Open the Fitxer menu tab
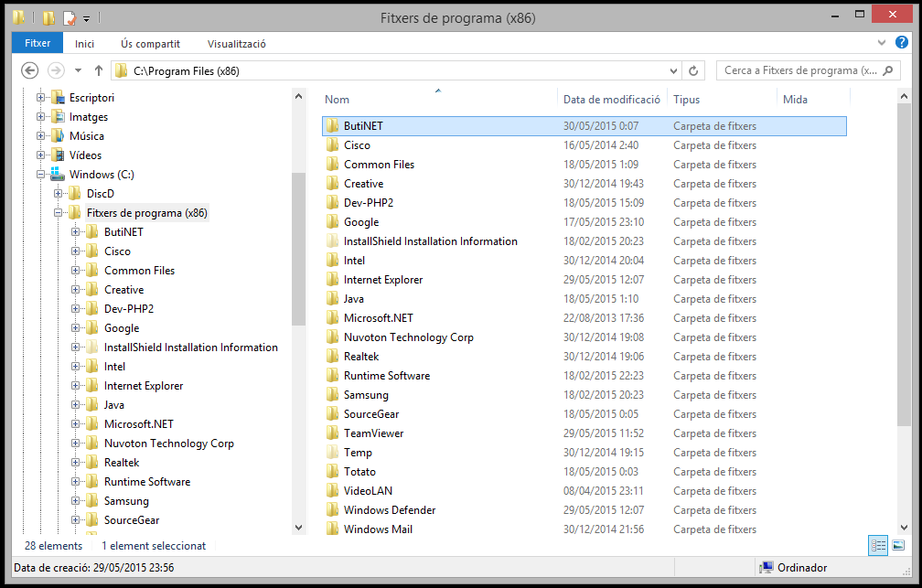 click(x=38, y=43)
